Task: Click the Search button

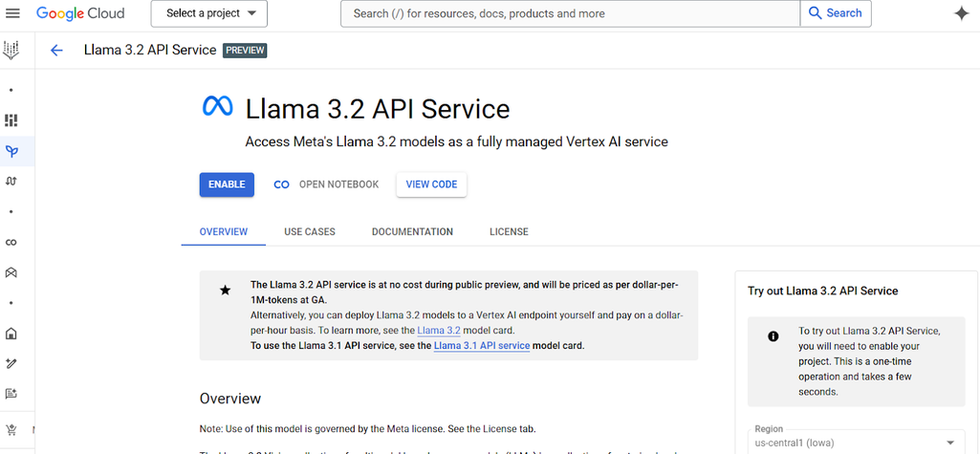Action: tap(836, 13)
